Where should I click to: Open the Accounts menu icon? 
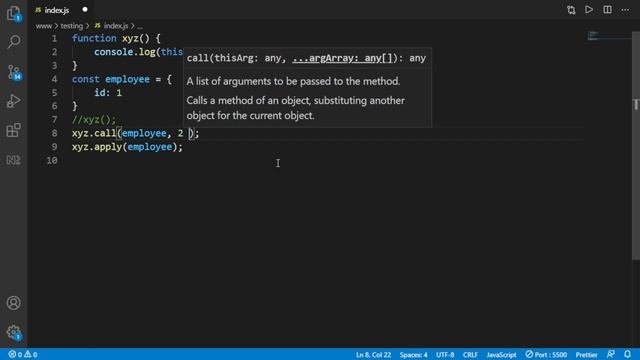[13, 303]
